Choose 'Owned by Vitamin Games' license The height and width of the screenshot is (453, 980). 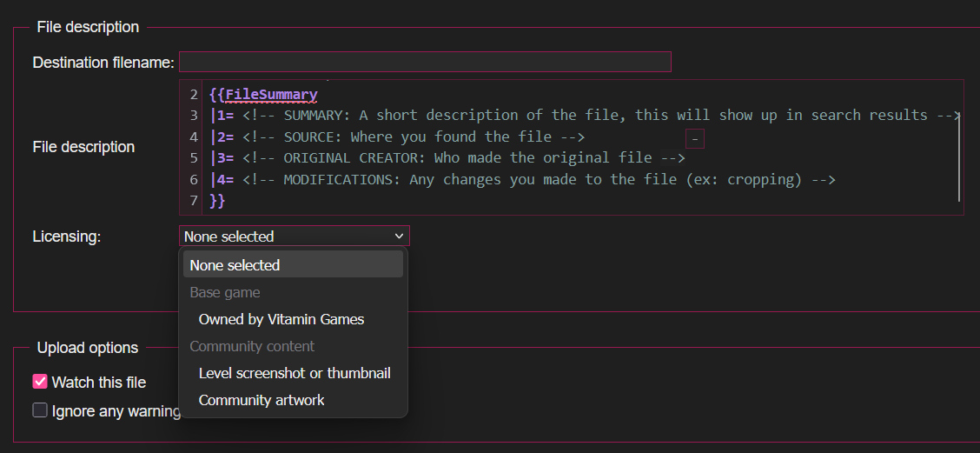click(281, 319)
